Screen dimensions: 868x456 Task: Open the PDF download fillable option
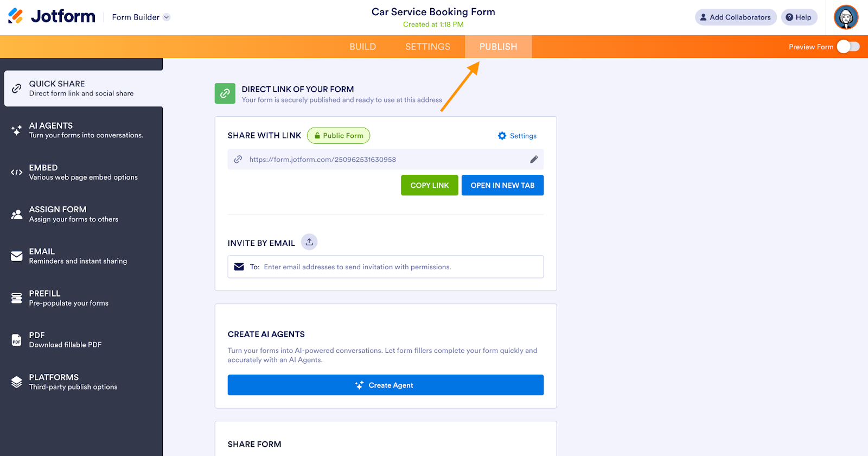click(x=81, y=340)
